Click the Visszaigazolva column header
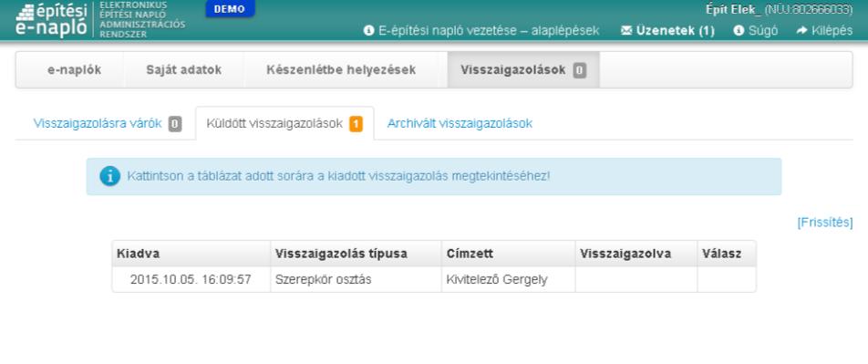The width and height of the screenshot is (868, 364). [x=636, y=254]
